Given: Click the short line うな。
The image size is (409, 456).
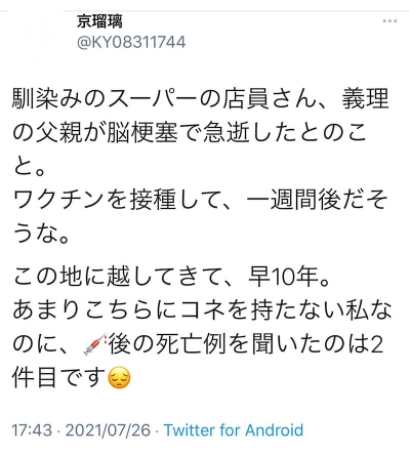Looking at the screenshot, I should (41, 233).
